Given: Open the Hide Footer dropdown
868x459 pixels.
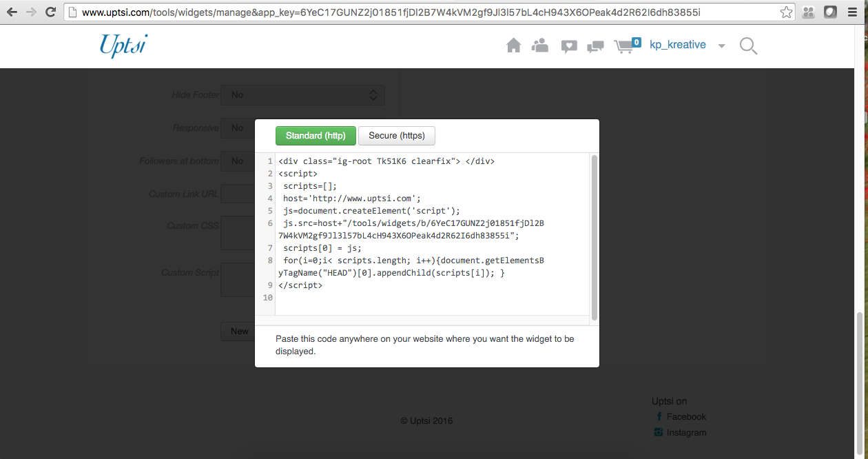Looking at the screenshot, I should tap(302, 95).
